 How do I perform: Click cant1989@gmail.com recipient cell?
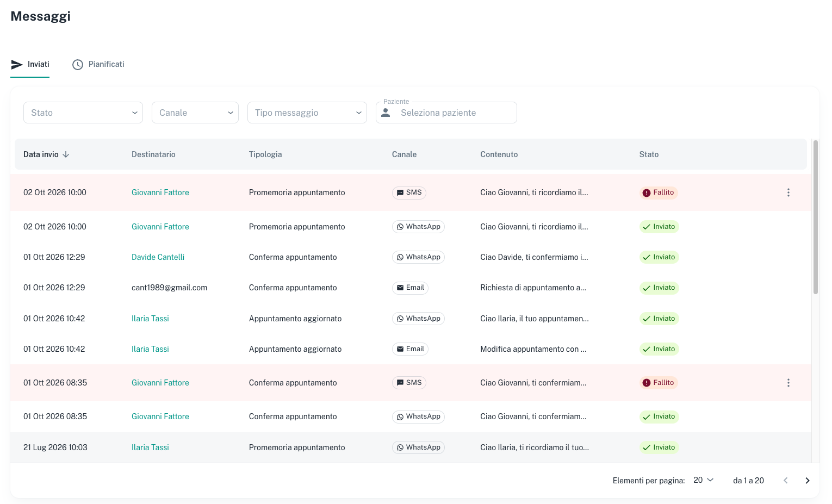pos(169,288)
